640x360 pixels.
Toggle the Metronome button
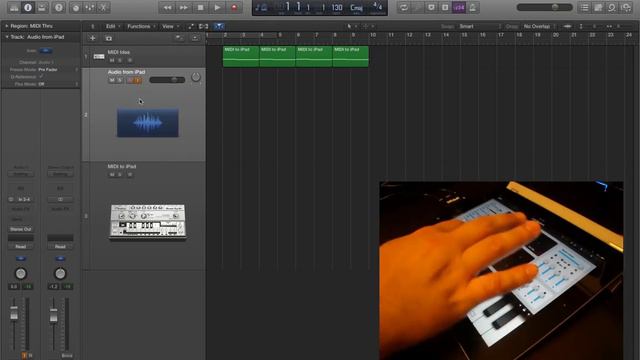(x=473, y=7)
